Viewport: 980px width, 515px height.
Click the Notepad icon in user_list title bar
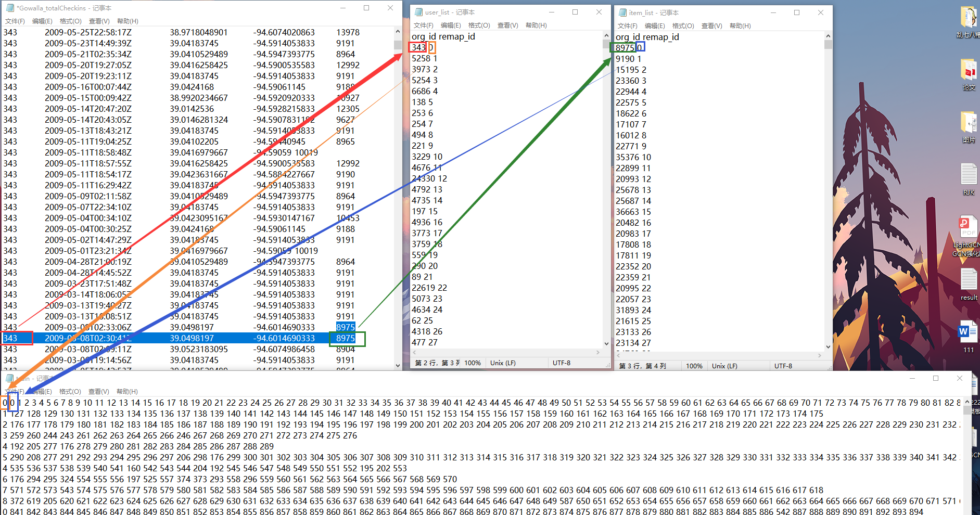(418, 12)
